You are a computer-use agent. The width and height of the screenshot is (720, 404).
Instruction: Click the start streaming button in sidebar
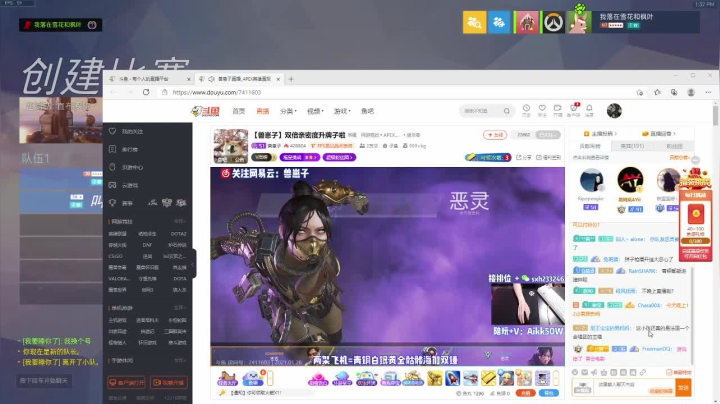point(169,382)
